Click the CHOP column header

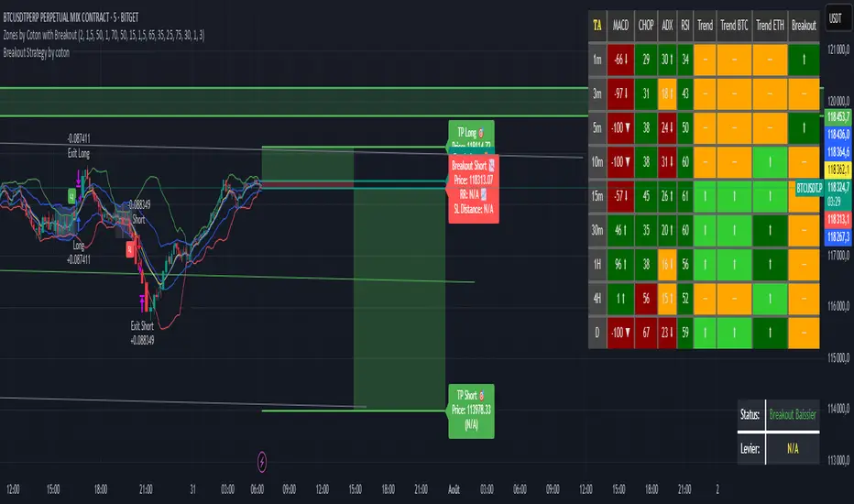(646, 25)
